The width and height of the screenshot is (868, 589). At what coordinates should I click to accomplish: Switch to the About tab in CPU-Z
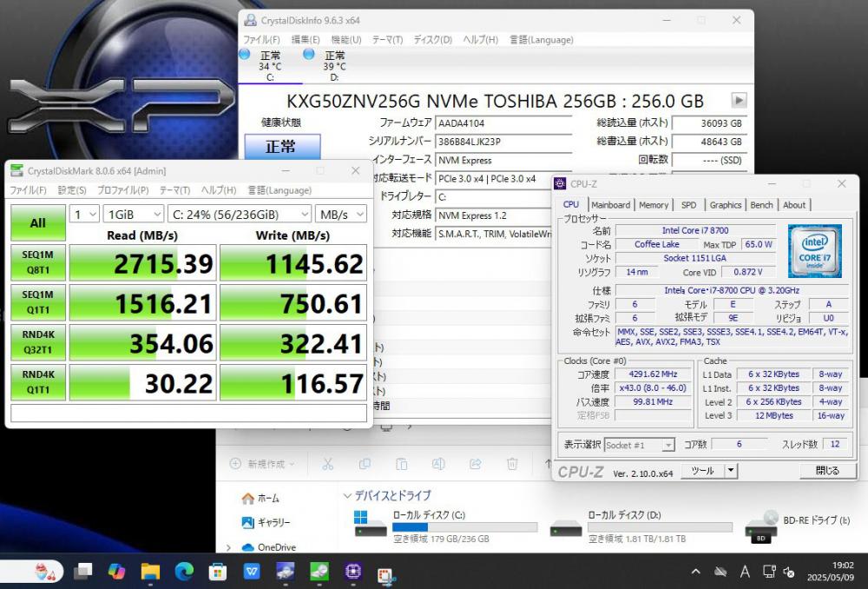point(794,205)
